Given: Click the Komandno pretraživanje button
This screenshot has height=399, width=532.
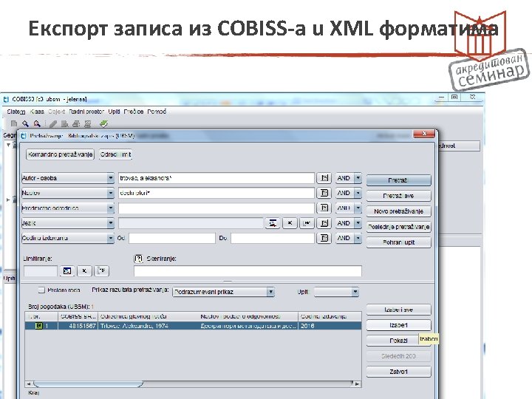Looking at the screenshot, I should (x=60, y=154).
